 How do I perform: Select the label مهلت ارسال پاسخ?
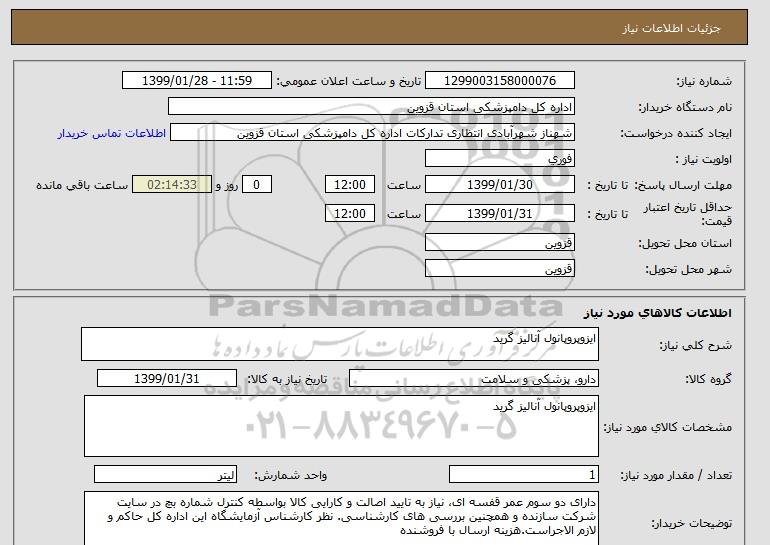click(x=684, y=186)
